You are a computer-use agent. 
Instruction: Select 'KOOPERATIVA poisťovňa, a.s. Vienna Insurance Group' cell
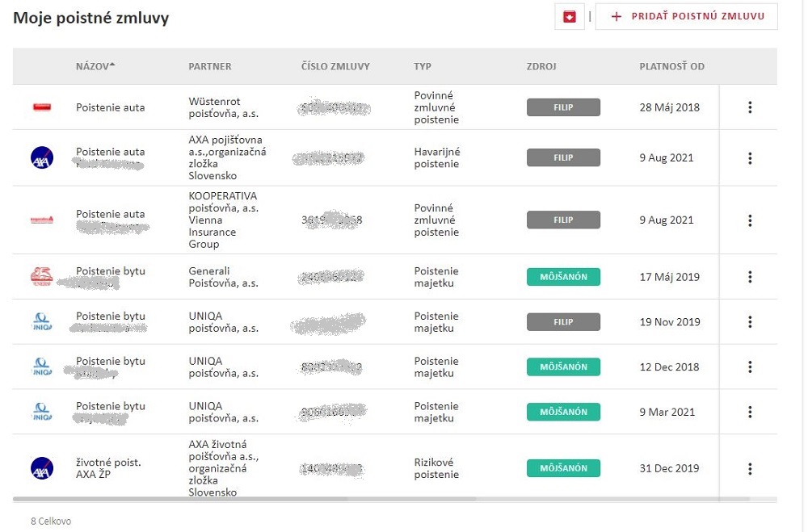(224, 220)
